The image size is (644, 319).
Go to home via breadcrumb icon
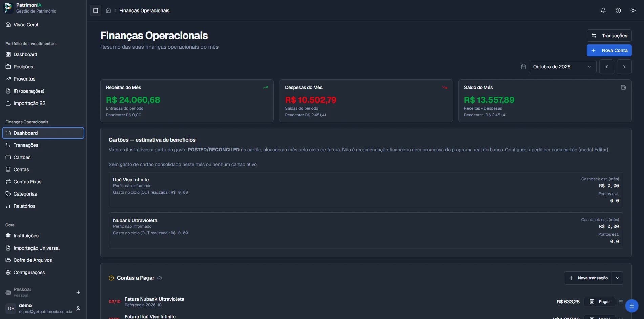(x=108, y=10)
